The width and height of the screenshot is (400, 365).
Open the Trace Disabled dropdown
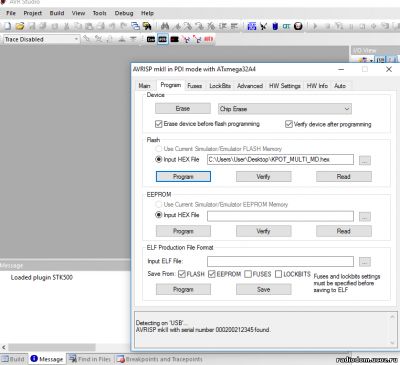tap(76, 39)
